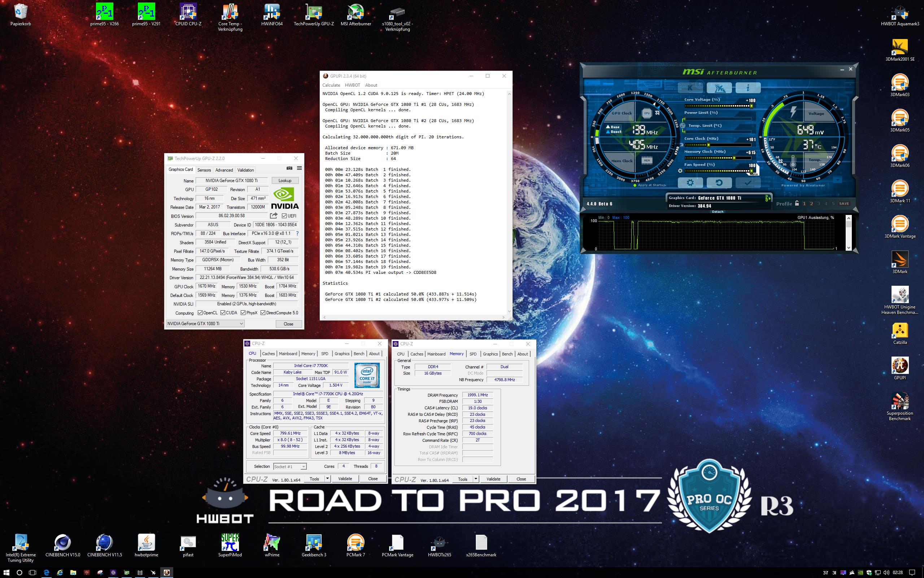This screenshot has height=578, width=924.
Task: Click Close button in right CPU-Z
Action: pos(521,479)
